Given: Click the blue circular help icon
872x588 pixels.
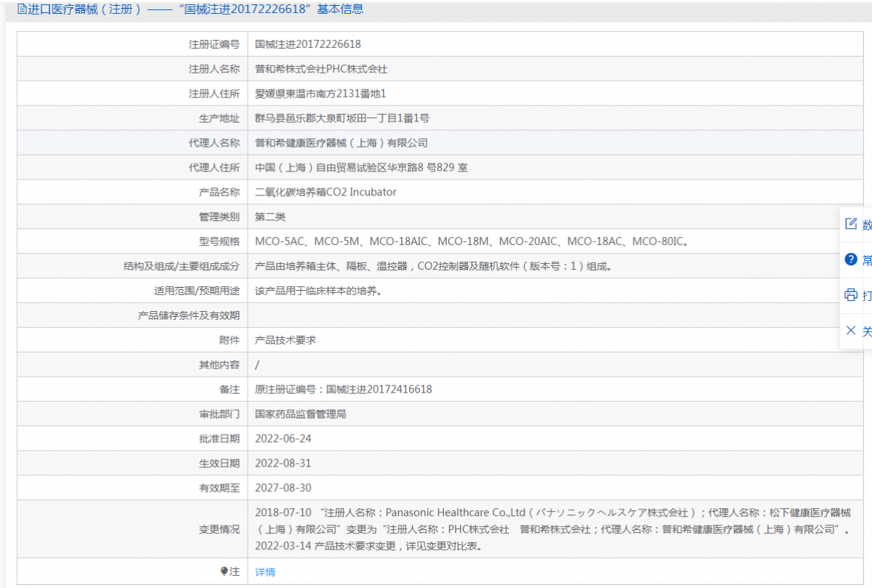Looking at the screenshot, I should click(851, 259).
